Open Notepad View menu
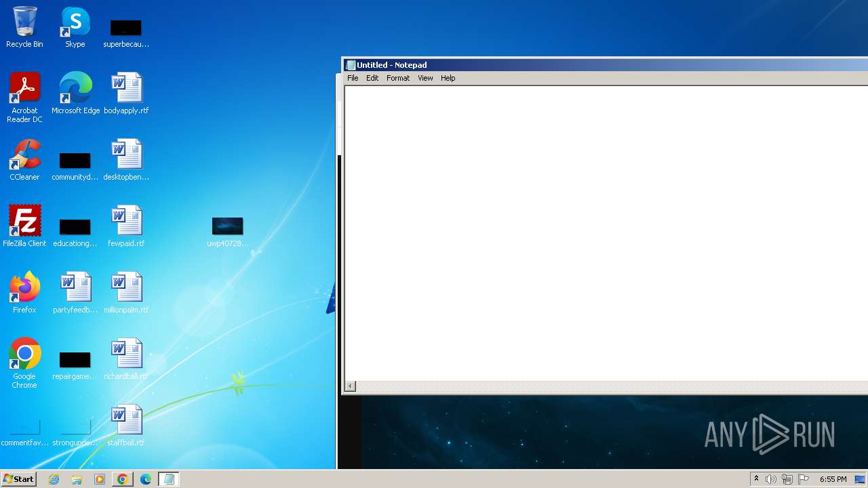868x488 pixels. (x=425, y=78)
